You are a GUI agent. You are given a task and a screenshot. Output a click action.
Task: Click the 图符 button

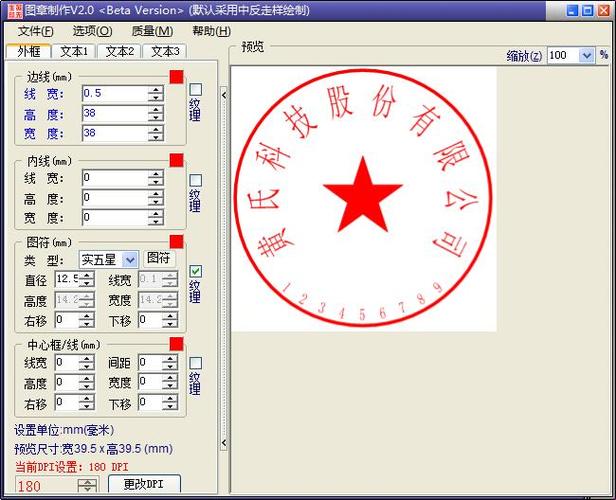pos(158,259)
